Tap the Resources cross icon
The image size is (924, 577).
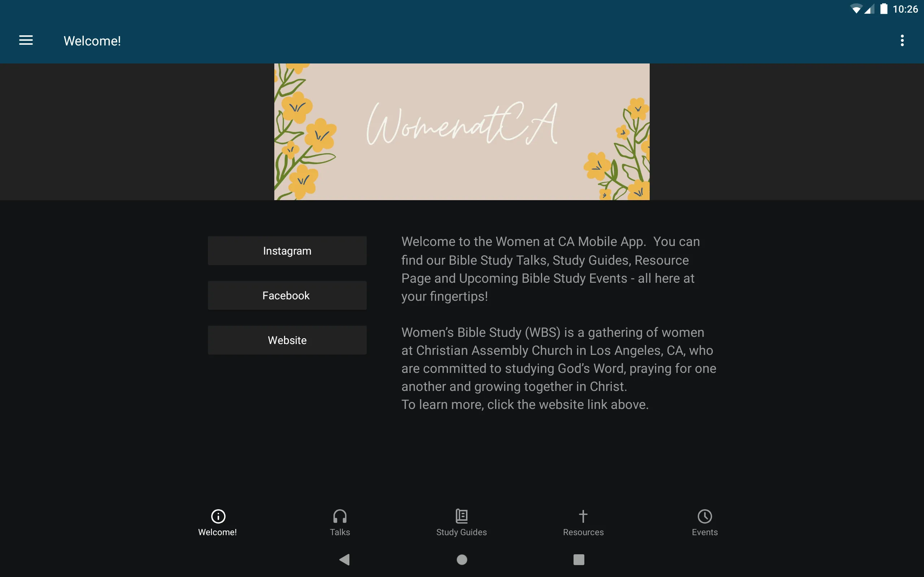tap(583, 516)
